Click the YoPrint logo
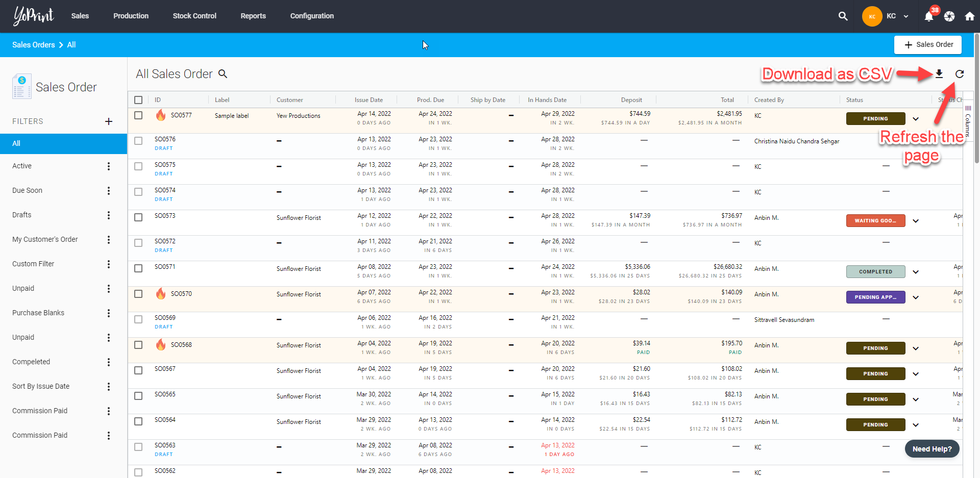980x478 pixels. click(34, 16)
